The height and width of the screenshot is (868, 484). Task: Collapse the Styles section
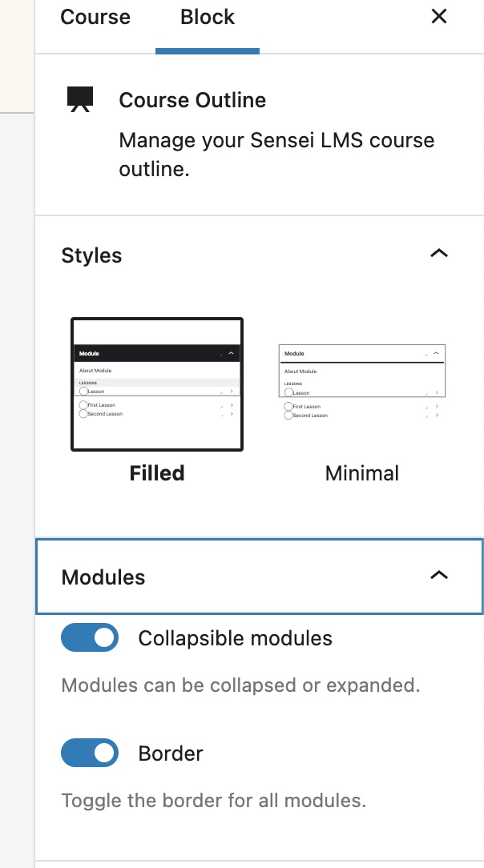pos(438,253)
